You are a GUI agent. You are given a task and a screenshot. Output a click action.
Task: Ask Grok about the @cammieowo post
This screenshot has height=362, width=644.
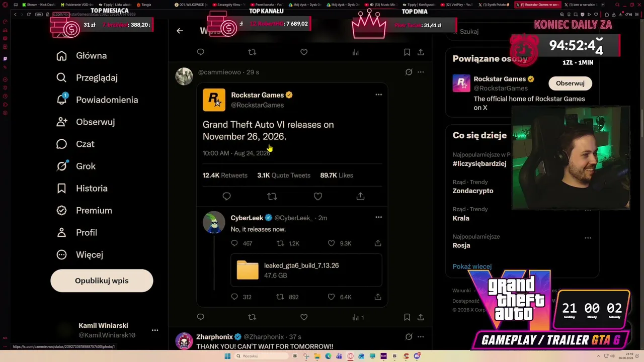(409, 72)
